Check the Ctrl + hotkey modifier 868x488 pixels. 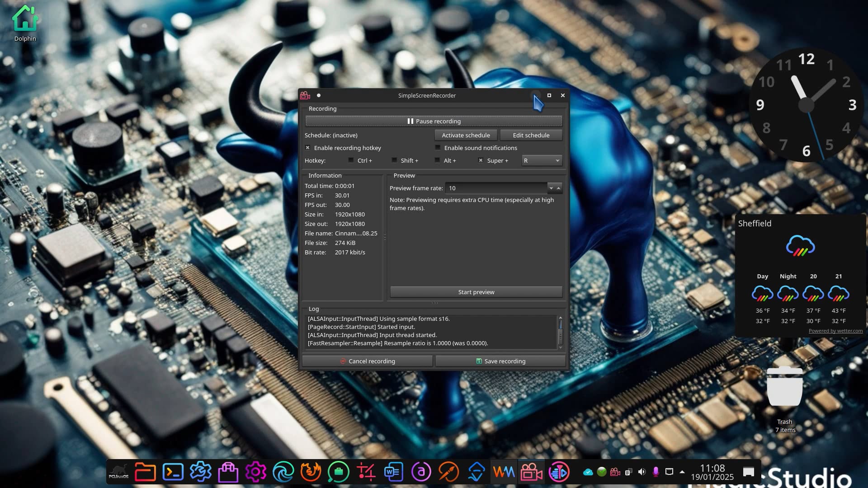point(351,160)
